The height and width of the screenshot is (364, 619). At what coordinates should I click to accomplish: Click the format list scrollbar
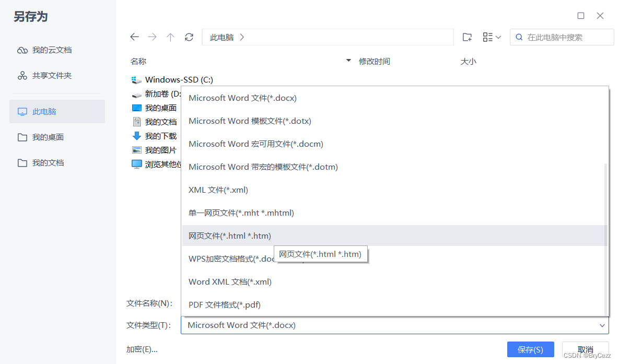(606, 239)
